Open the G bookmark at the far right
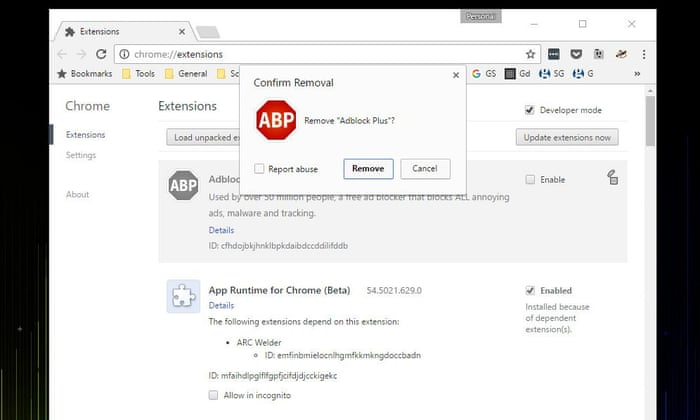Viewport: 700px width, 420px height. [583, 74]
